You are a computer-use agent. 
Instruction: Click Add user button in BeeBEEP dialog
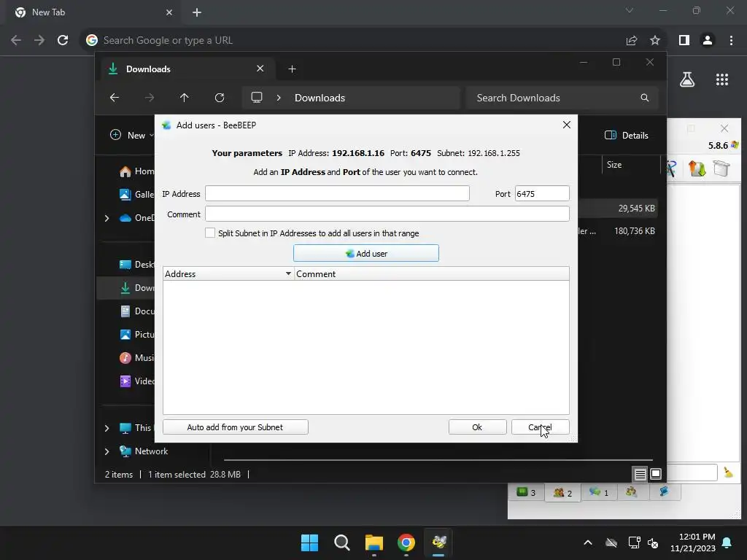pyautogui.click(x=366, y=253)
